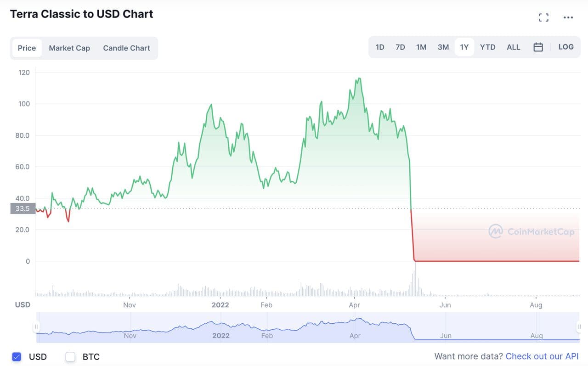Click the 33.5 price label on axis
Screen dimensions: 588x366
point(23,209)
